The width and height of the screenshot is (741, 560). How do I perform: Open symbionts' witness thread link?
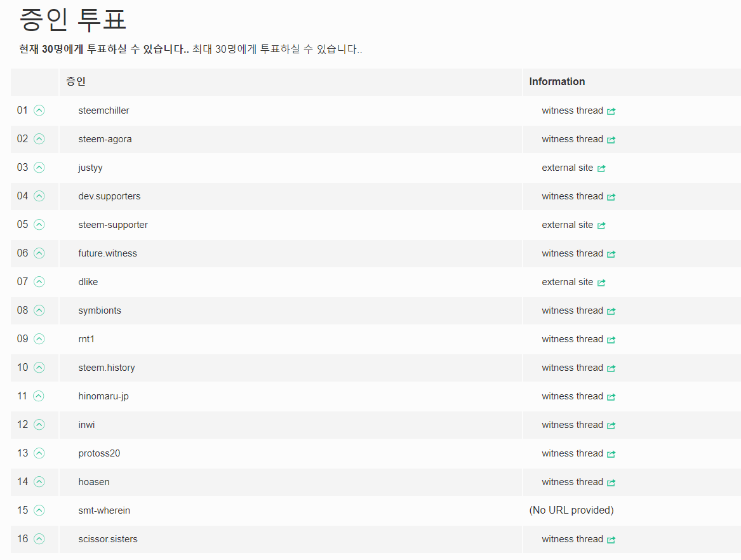578,310
